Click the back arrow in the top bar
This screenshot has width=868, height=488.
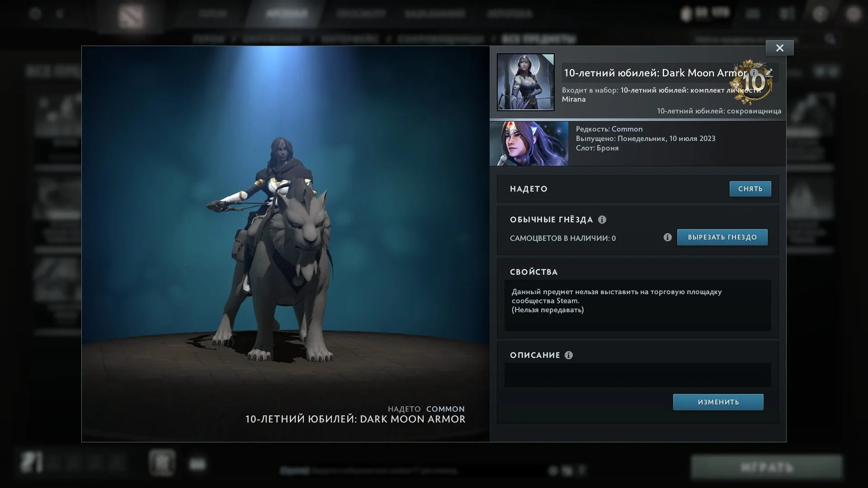coord(59,14)
